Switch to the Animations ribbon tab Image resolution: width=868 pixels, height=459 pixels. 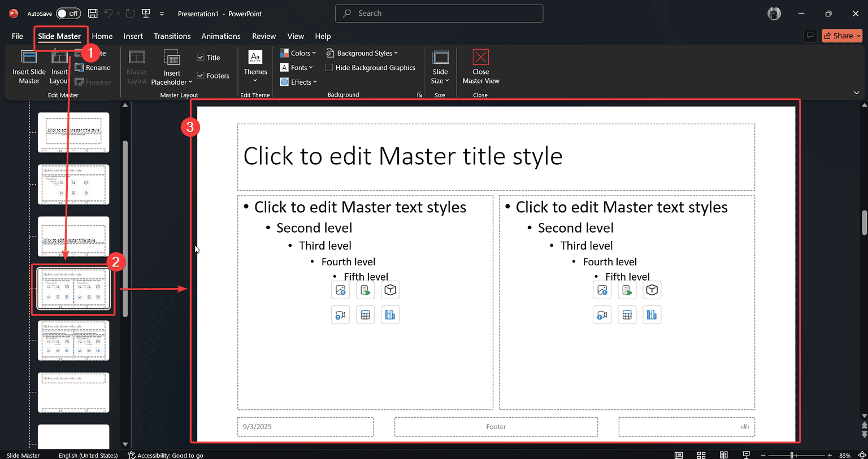pos(220,36)
